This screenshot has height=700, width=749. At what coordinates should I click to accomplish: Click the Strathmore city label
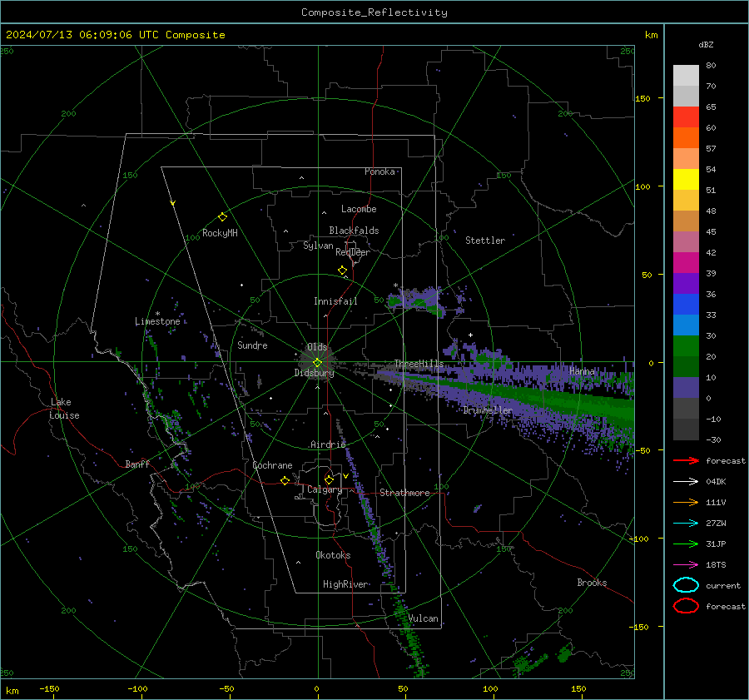coord(404,493)
